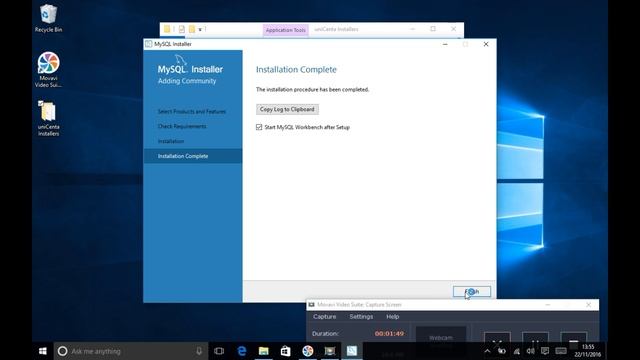Click the Movavi Capture Screen title icon
This screenshot has height=360, width=640.
pyautogui.click(x=311, y=305)
